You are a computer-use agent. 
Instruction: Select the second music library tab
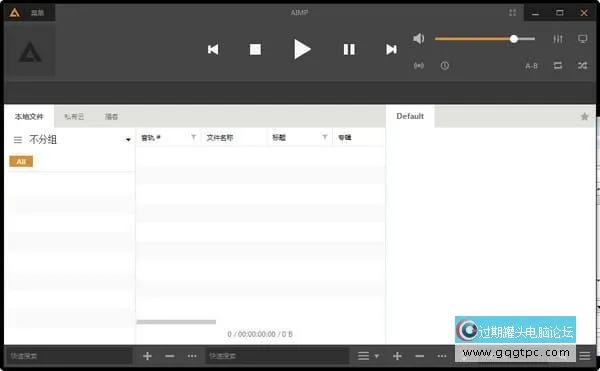74,117
